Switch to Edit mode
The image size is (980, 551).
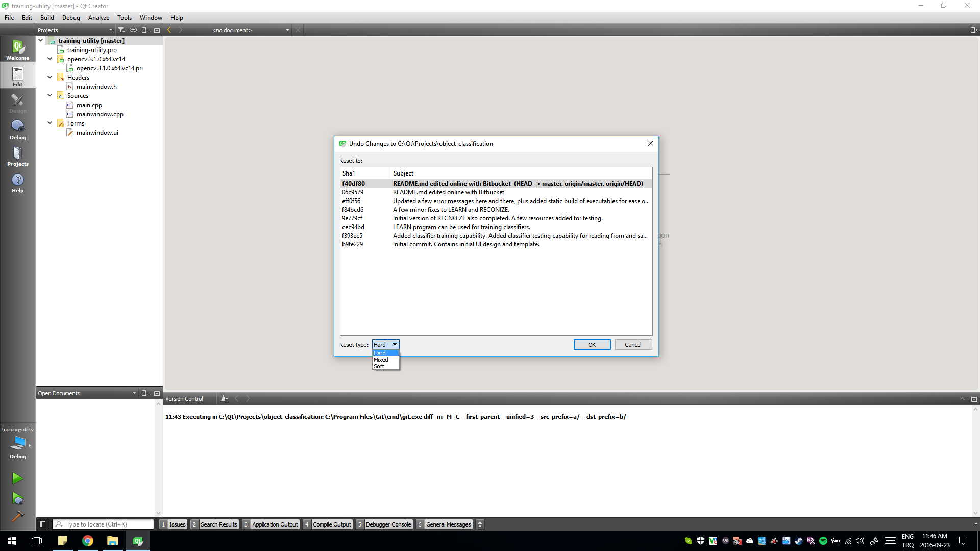point(18,76)
